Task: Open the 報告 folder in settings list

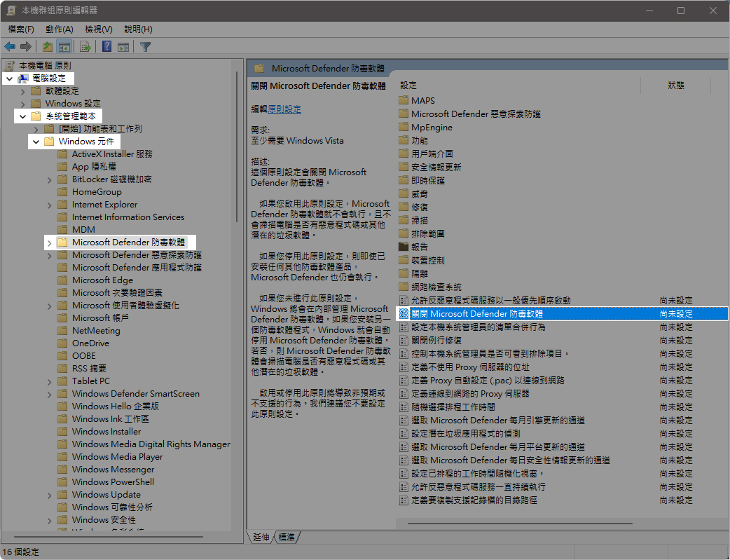Action: (419, 247)
